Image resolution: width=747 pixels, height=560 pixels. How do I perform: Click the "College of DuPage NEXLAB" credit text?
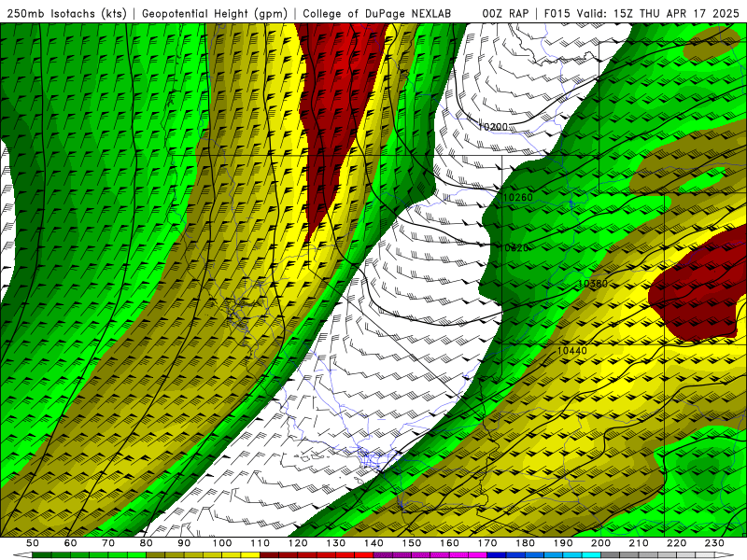(377, 14)
